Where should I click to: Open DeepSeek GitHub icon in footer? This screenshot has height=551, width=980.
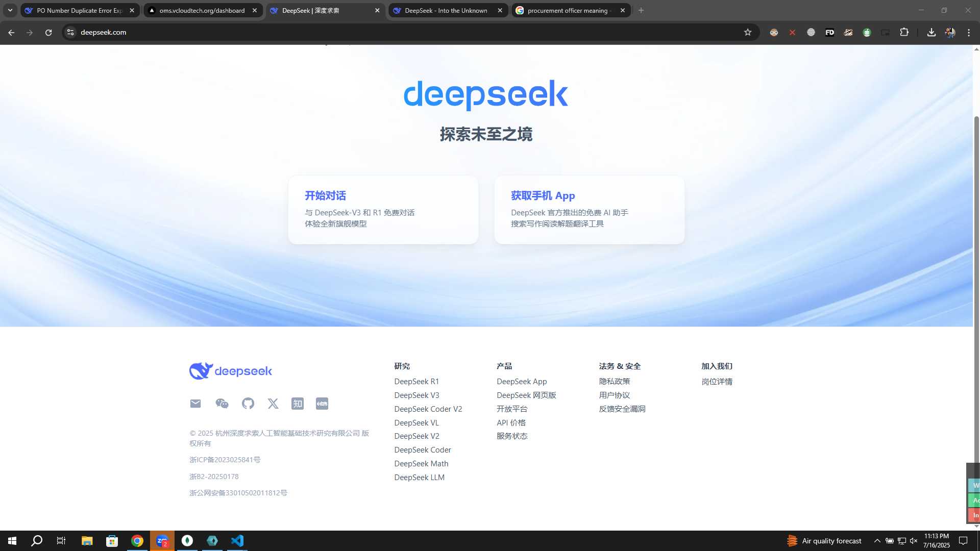pyautogui.click(x=248, y=404)
